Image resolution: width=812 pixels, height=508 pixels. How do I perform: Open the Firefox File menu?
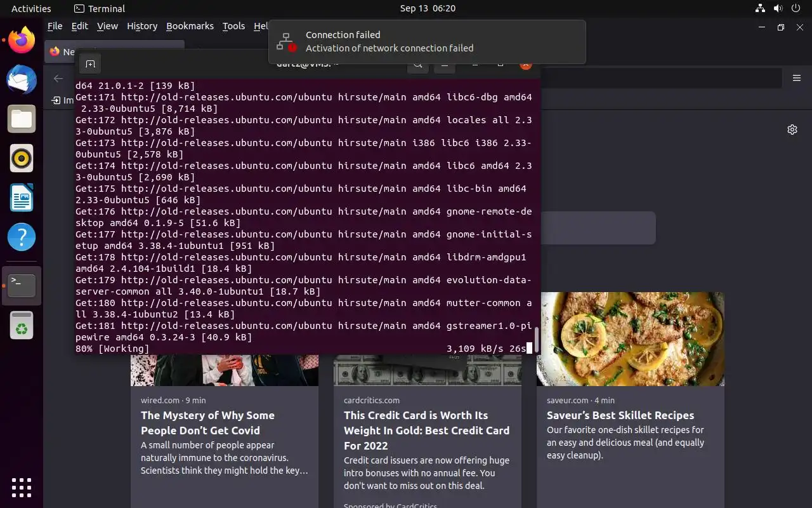[x=55, y=26]
